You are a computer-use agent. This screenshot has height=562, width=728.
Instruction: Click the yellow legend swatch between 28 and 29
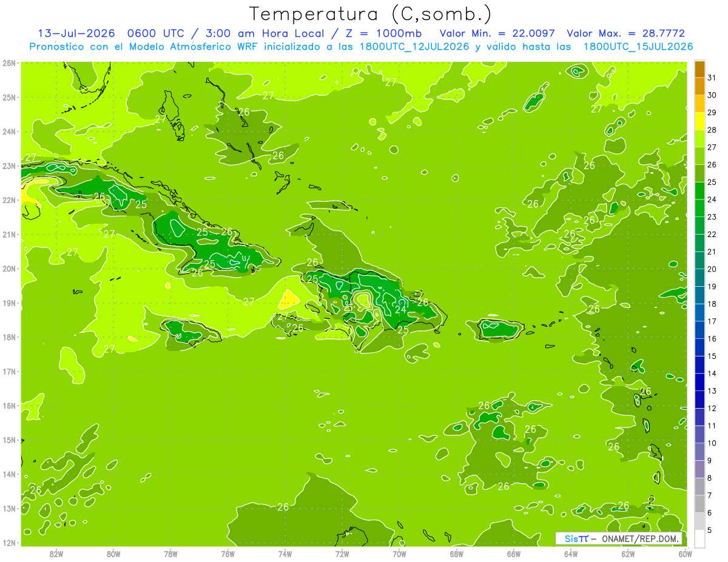click(x=699, y=121)
